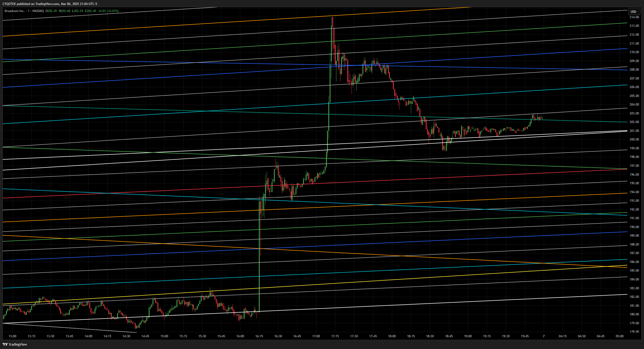
Task: Click the 208.00 price axis label
Action: click(634, 70)
